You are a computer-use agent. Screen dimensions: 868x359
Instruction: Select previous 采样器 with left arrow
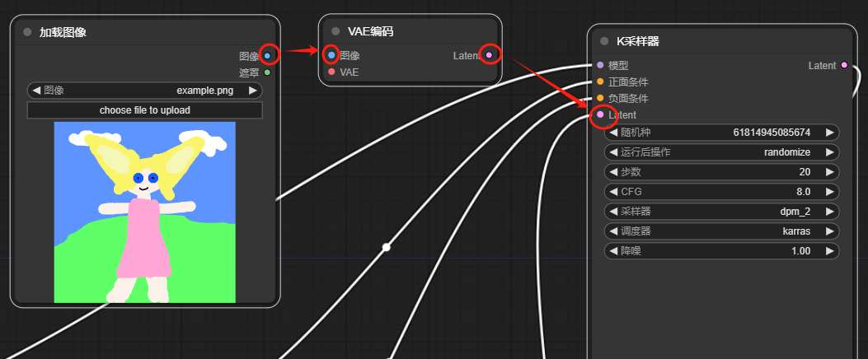613,212
